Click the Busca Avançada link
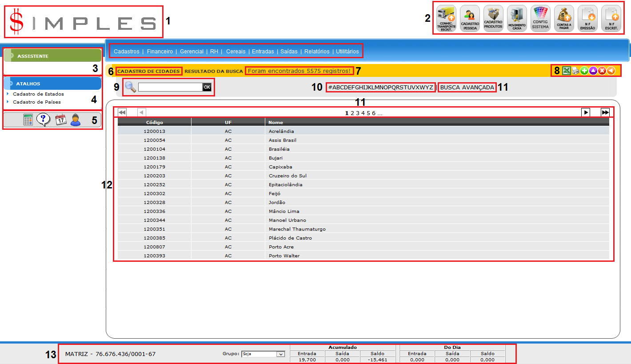 (x=467, y=88)
